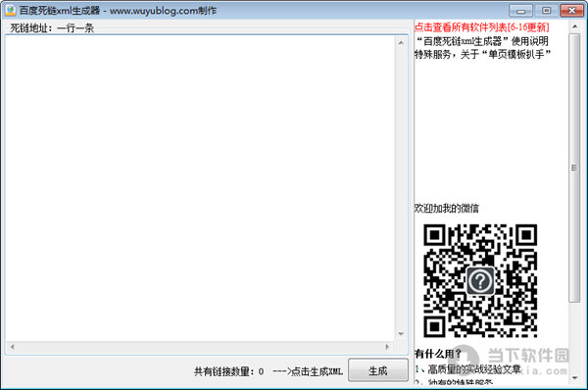The height and width of the screenshot is (390, 588).
Task: Close the 百度死链xml生成器 window
Action: coord(572,11)
